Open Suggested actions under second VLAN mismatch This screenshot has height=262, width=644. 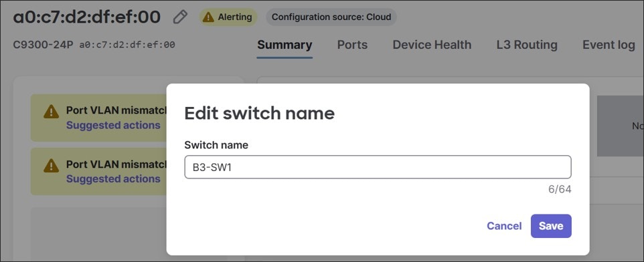113,178
